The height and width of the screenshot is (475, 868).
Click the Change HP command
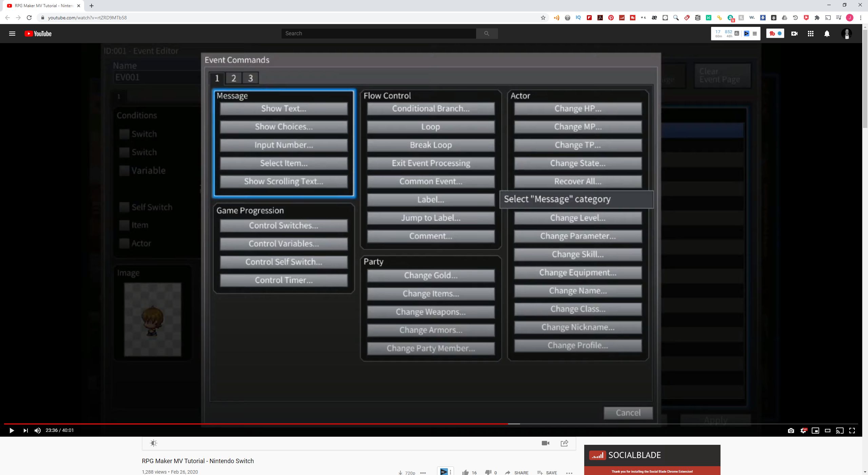(578, 109)
